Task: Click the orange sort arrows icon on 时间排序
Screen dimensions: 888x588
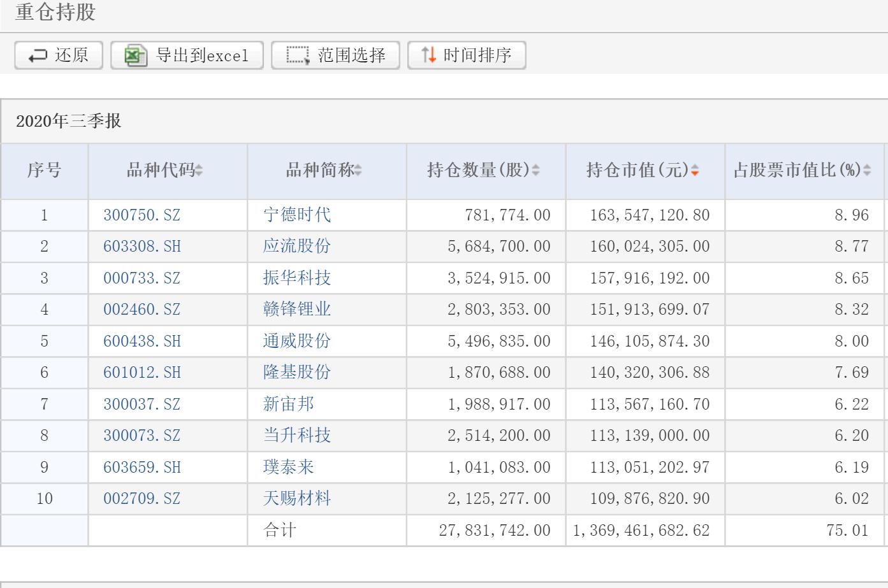Action: (428, 55)
